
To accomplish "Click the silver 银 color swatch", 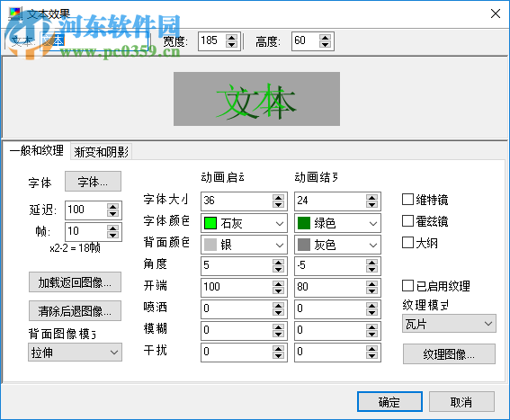I will click(x=210, y=245).
